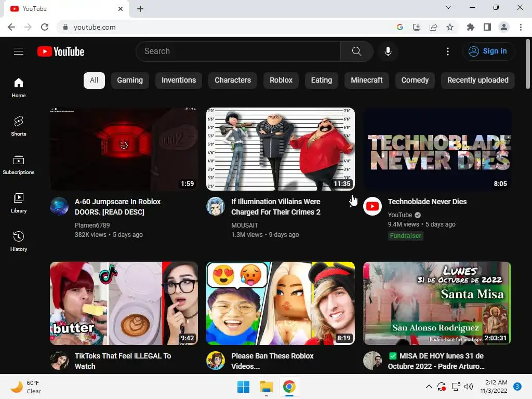532x399 pixels.
Task: Click the browser forward arrow
Action: tap(28, 27)
